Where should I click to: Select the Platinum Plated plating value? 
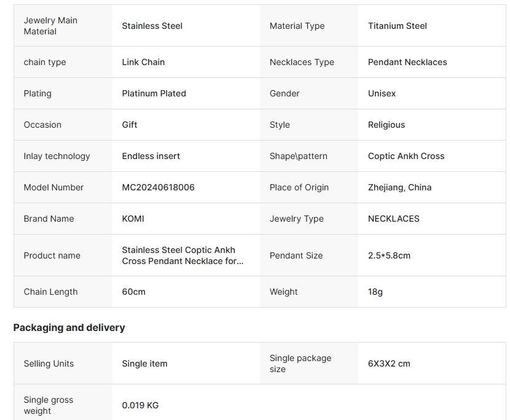[x=154, y=93]
